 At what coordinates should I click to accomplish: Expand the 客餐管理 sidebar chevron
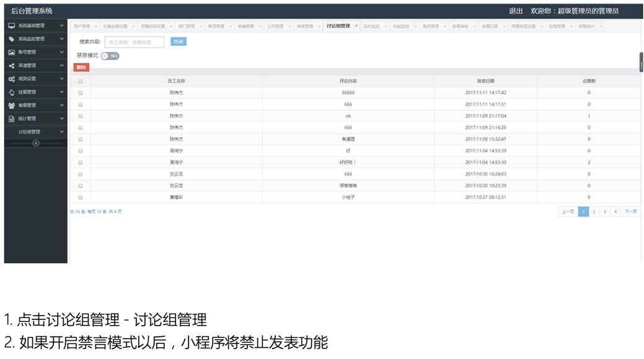click(61, 105)
